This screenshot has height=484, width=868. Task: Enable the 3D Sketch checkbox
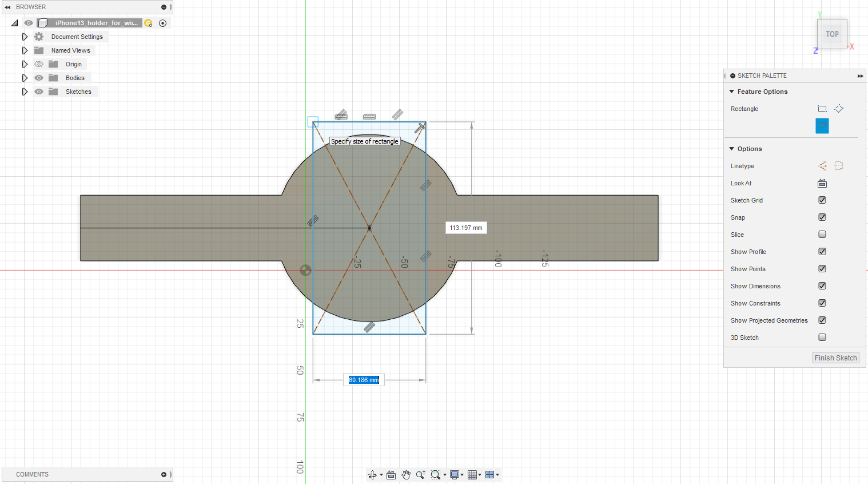[822, 338]
